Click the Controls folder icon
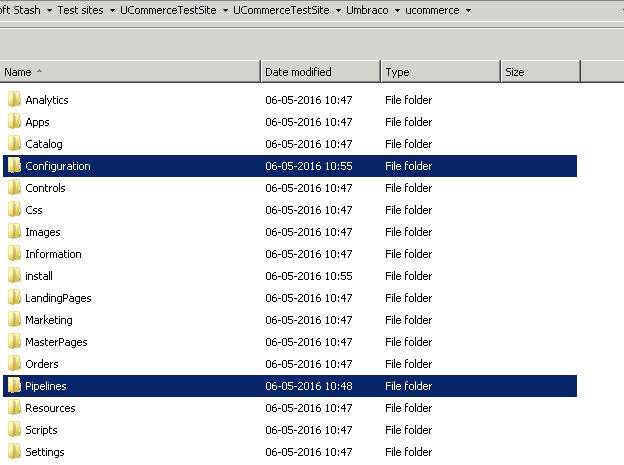The width and height of the screenshot is (624, 465). tap(14, 188)
